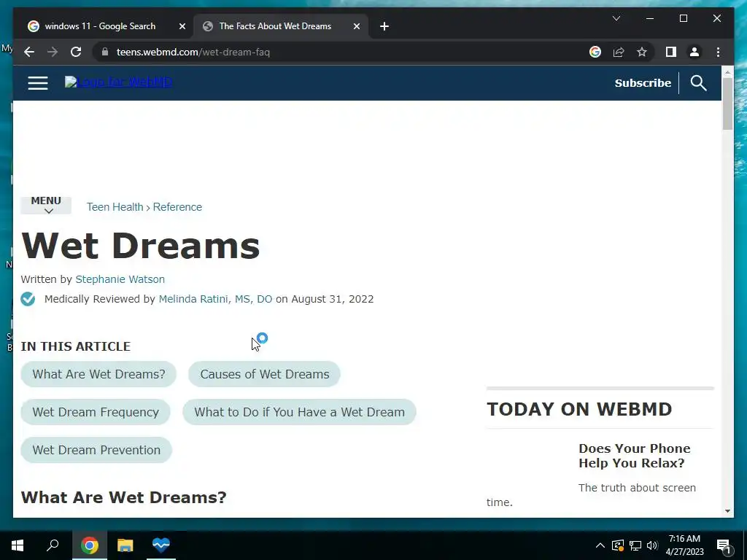The height and width of the screenshot is (560, 747).
Task: Open Chrome side panel icon
Action: tap(671, 52)
